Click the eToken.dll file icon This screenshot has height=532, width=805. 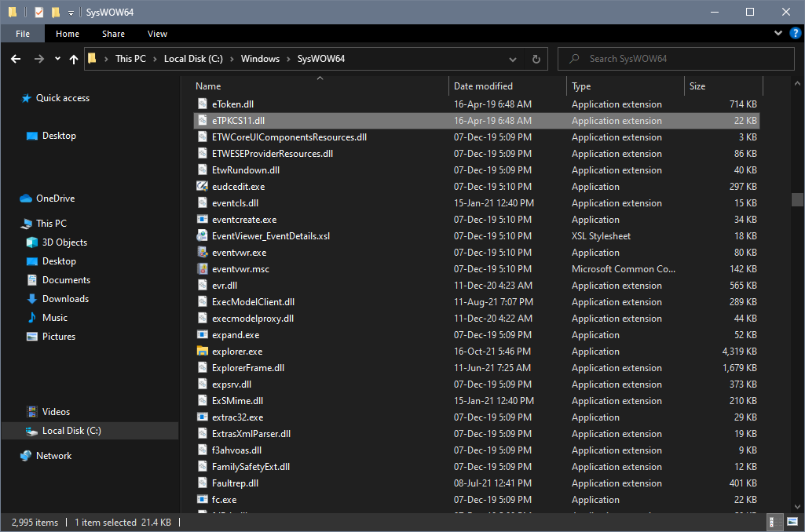(x=203, y=104)
